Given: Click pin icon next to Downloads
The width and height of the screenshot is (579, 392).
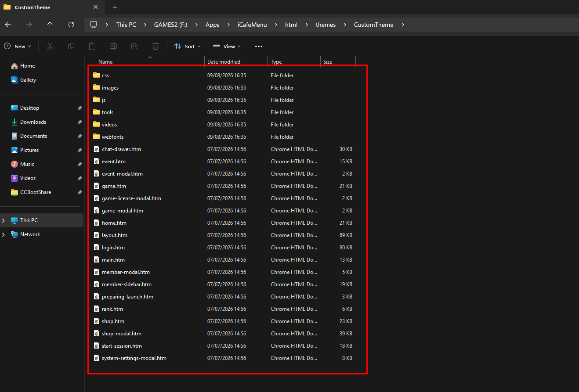Looking at the screenshot, I should pyautogui.click(x=80, y=122).
